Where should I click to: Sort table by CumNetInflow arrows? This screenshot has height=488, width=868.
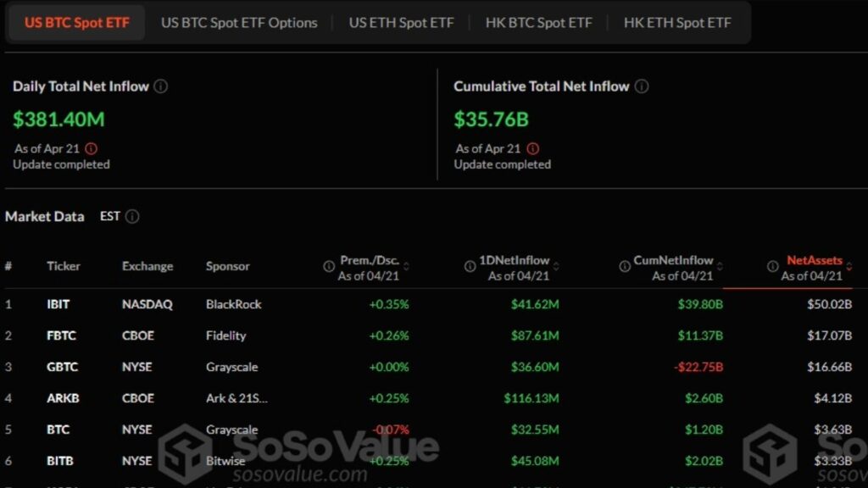pos(720,266)
